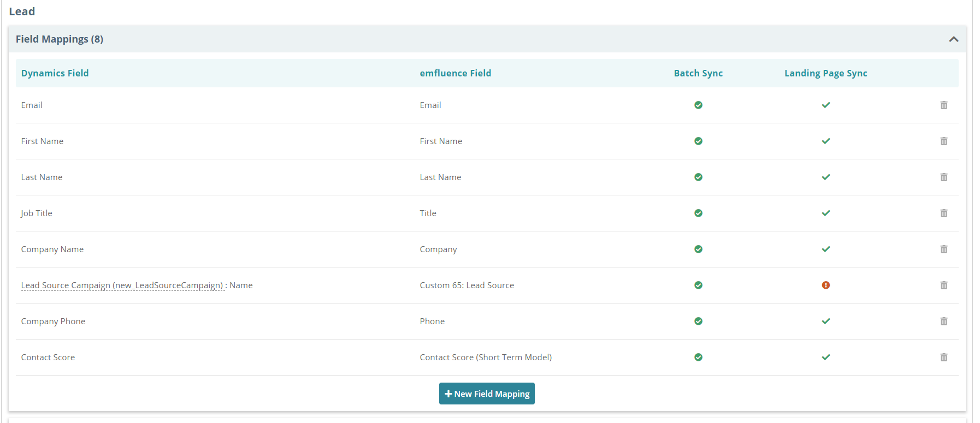Click the Field Mappings (8) header title
Image resolution: width=980 pixels, height=423 pixels.
coord(60,39)
